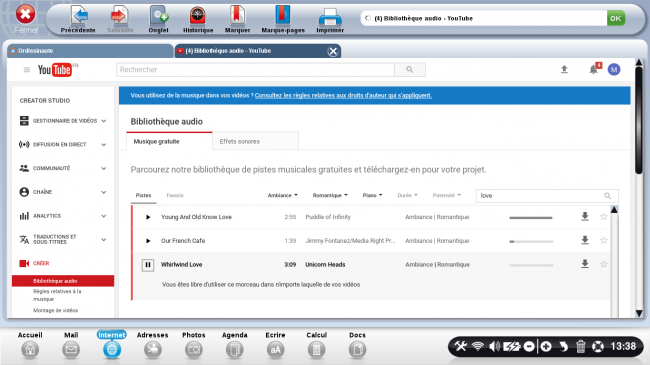Click the Rechercher search field
This screenshot has width=650, height=365.
255,70
